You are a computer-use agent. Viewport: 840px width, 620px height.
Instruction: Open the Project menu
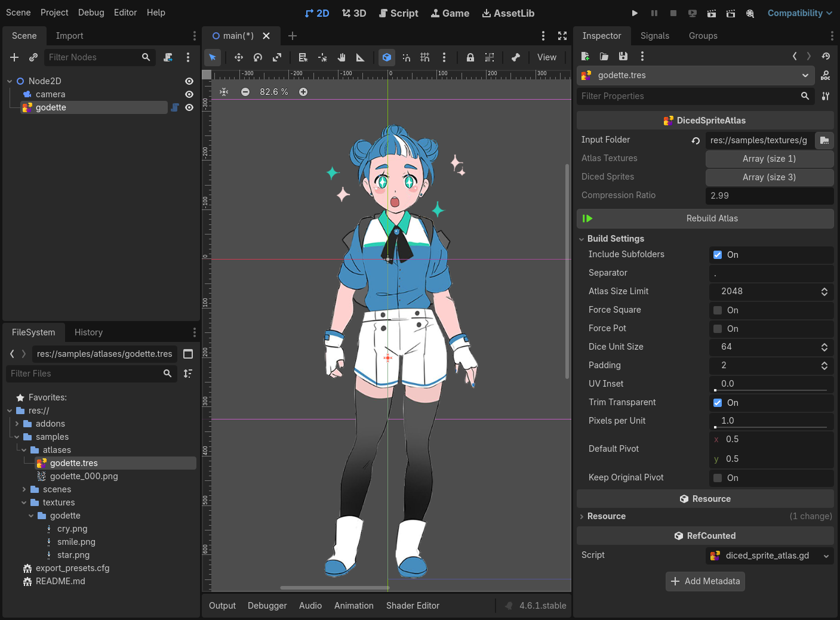point(54,13)
